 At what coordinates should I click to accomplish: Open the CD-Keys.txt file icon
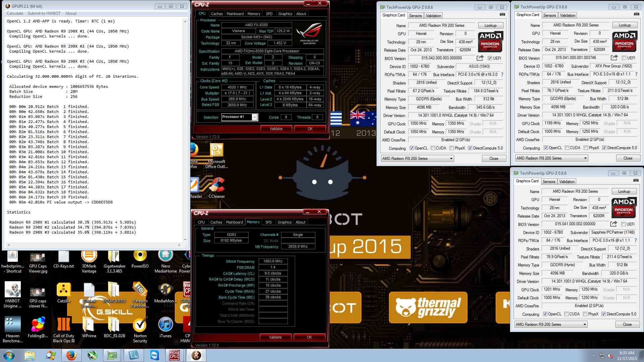point(63,260)
